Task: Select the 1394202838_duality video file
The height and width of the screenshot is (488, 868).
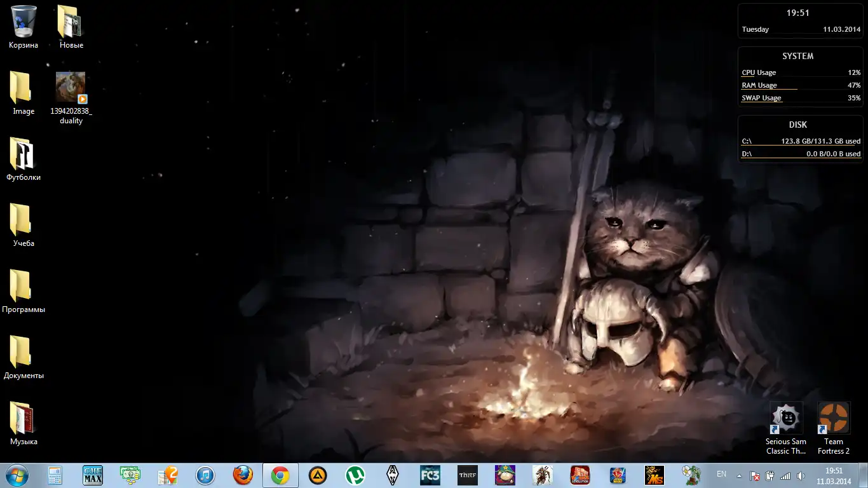Action: point(71,98)
